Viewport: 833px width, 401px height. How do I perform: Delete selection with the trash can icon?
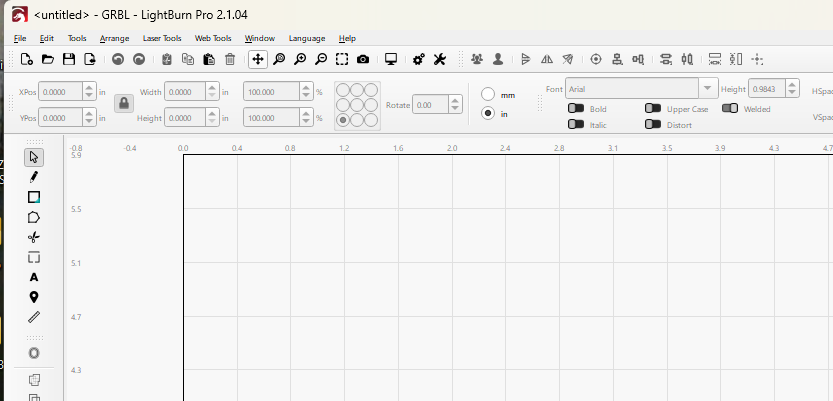tap(230, 59)
